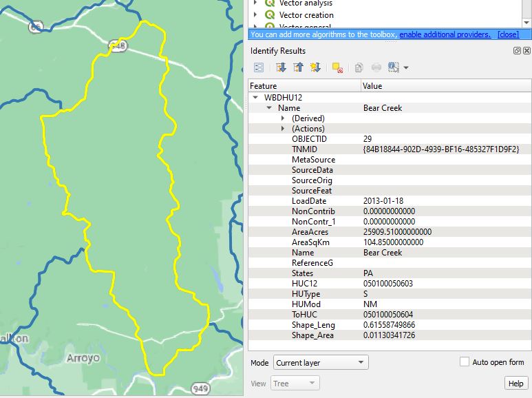Screen dimensions: 532x398
Task: Select HUC12 value 050100050603
Action: (x=387, y=284)
